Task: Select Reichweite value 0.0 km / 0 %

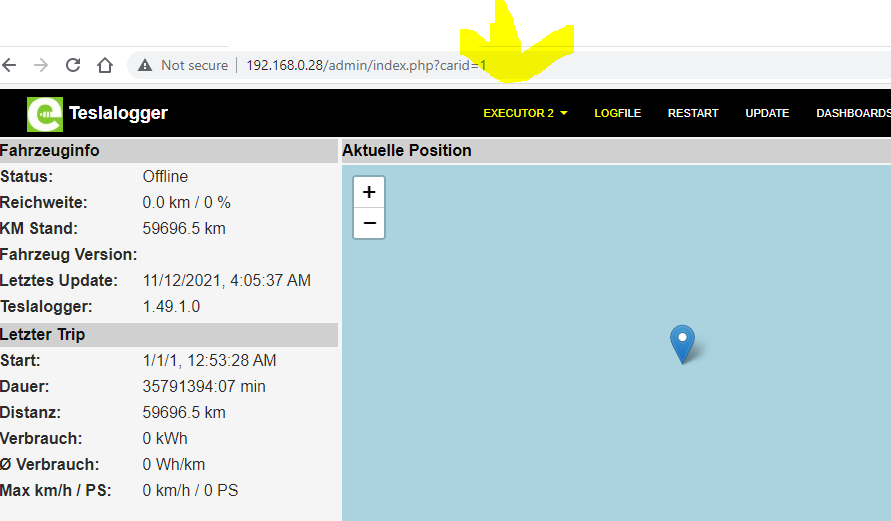Action: point(186,203)
